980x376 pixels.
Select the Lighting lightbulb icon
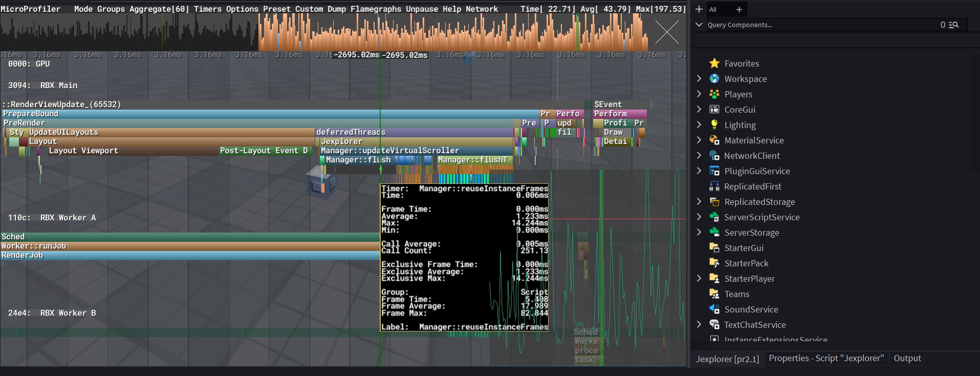coord(714,125)
